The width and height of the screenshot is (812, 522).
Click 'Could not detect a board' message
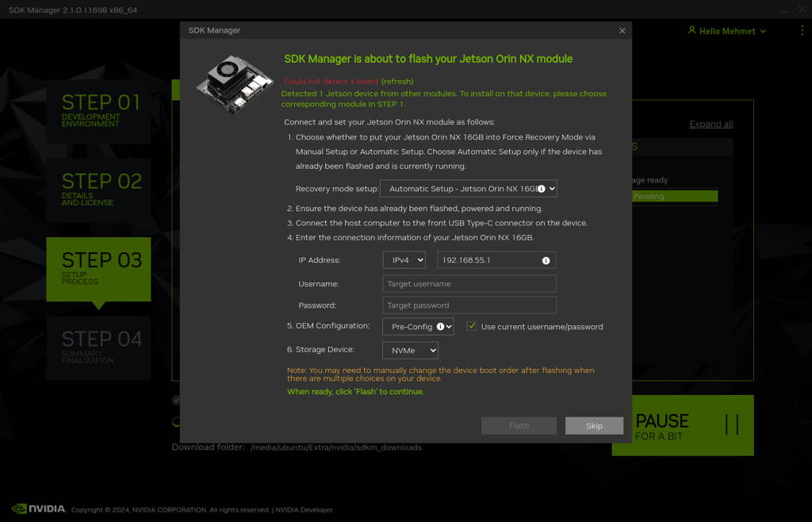click(331, 81)
